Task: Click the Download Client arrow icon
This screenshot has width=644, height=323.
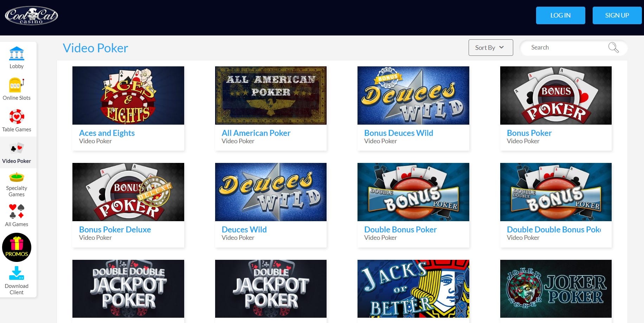Action: coord(17,273)
